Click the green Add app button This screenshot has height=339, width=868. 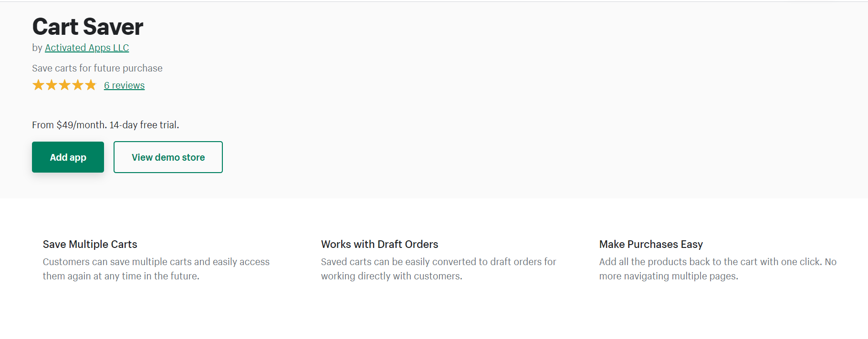point(68,157)
